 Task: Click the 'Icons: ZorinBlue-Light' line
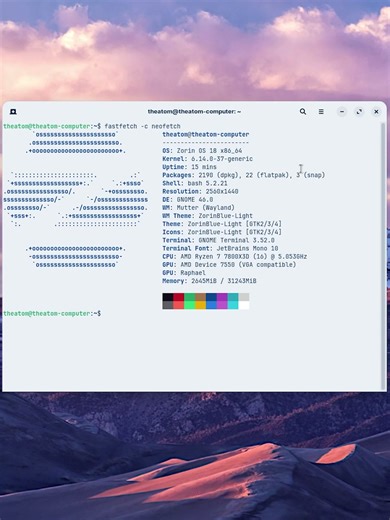click(x=222, y=232)
